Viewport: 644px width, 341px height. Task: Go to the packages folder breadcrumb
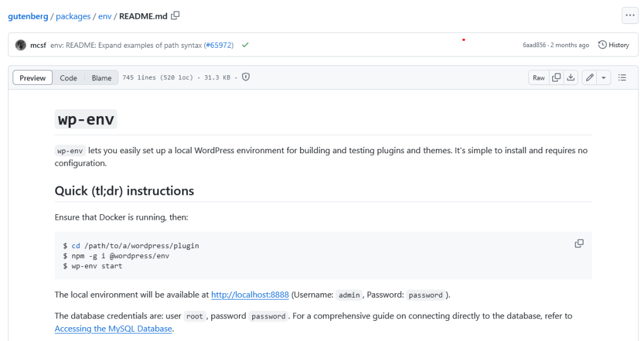(73, 16)
